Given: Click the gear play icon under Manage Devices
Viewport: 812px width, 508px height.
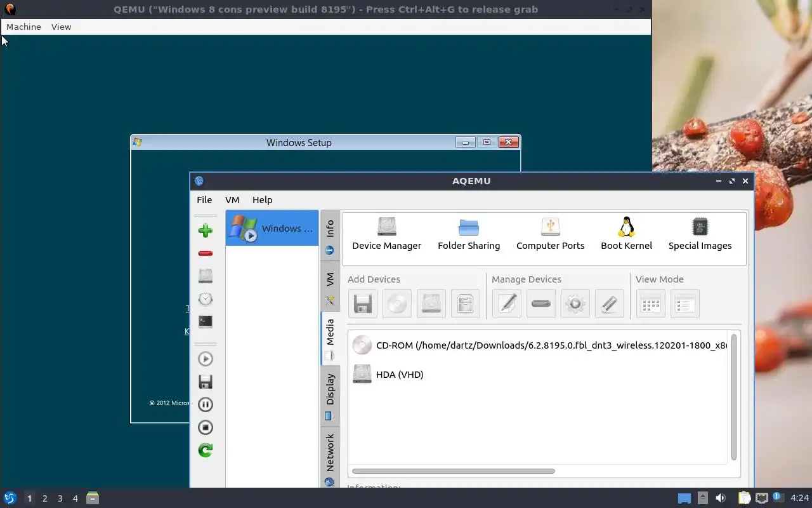Looking at the screenshot, I should pyautogui.click(x=575, y=304).
